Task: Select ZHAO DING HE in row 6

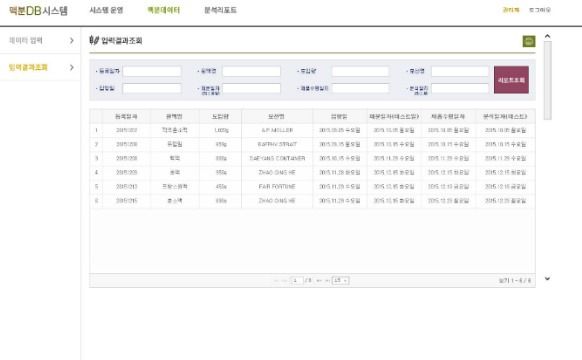Action: point(277,201)
